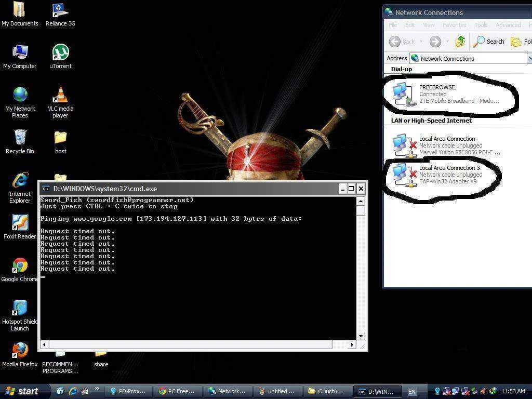Launch Internet Explorer desktop icon
The height and width of the screenshot is (399, 532).
(x=20, y=188)
